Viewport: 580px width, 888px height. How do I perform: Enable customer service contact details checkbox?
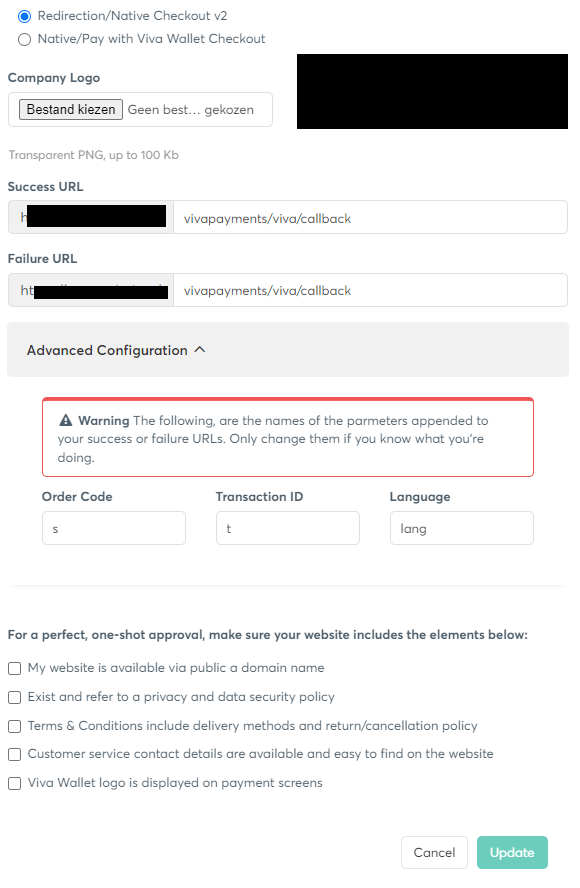[15, 754]
